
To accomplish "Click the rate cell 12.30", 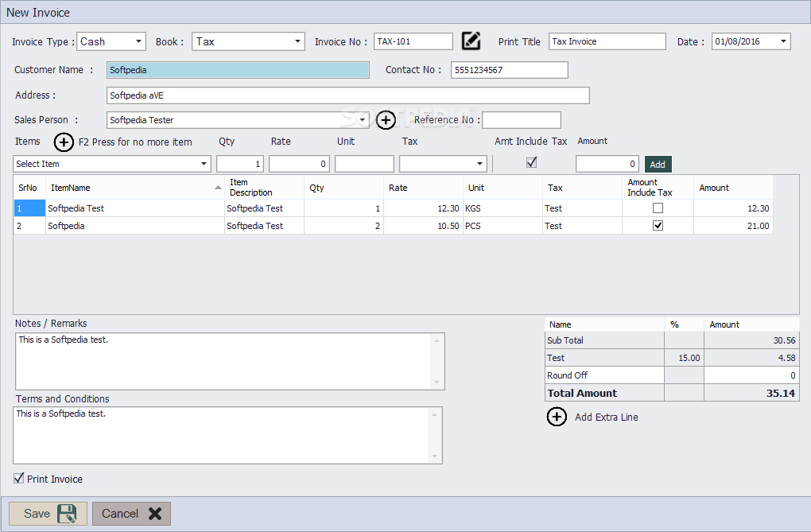I will [x=423, y=208].
